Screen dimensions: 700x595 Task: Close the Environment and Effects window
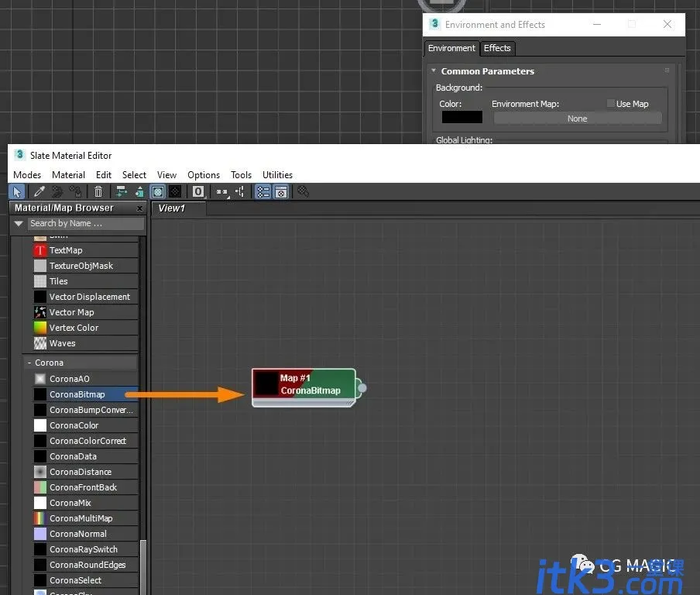pyautogui.click(x=667, y=24)
